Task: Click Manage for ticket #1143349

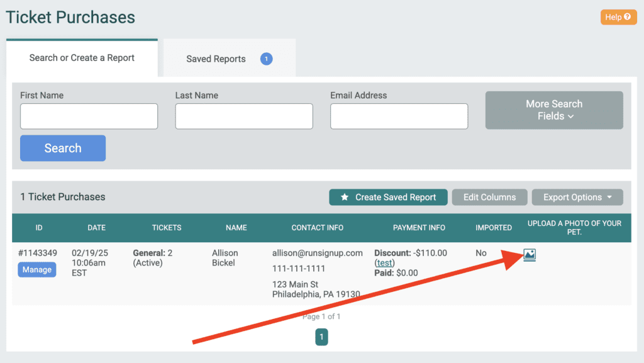Action: tap(36, 269)
